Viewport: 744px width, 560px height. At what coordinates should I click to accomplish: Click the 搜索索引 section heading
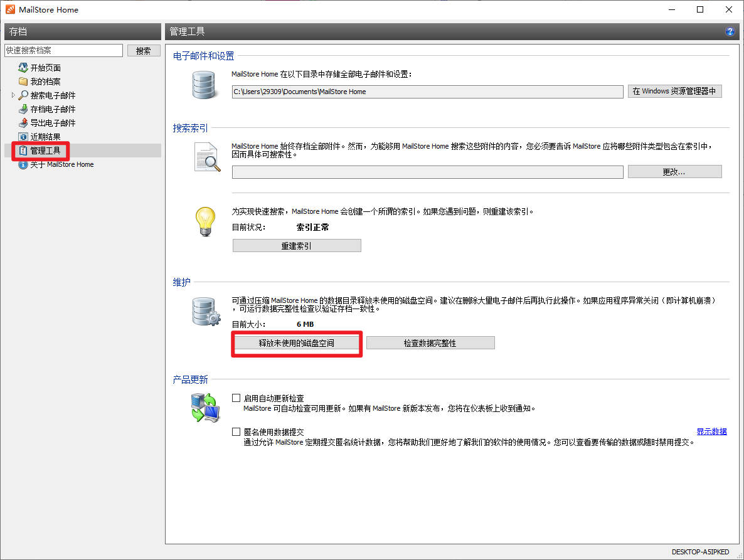(190, 128)
